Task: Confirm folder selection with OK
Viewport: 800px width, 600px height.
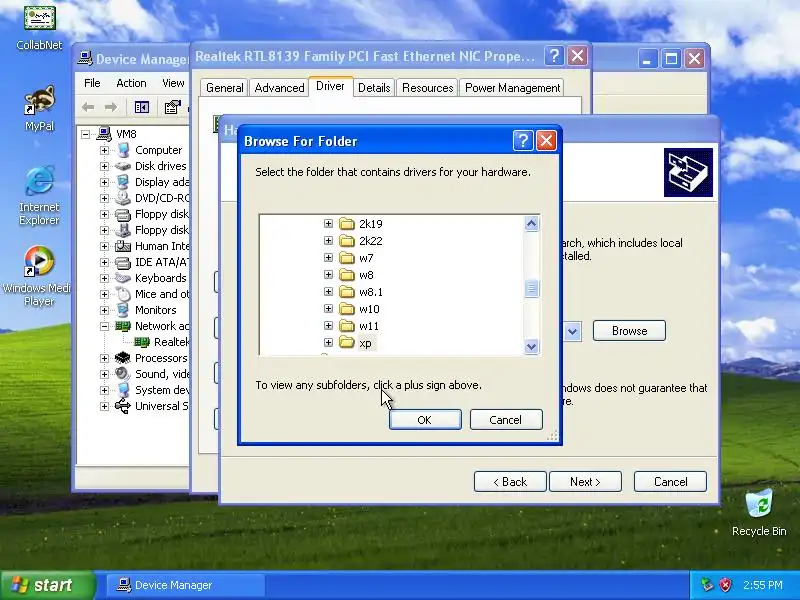Action: pos(425,419)
